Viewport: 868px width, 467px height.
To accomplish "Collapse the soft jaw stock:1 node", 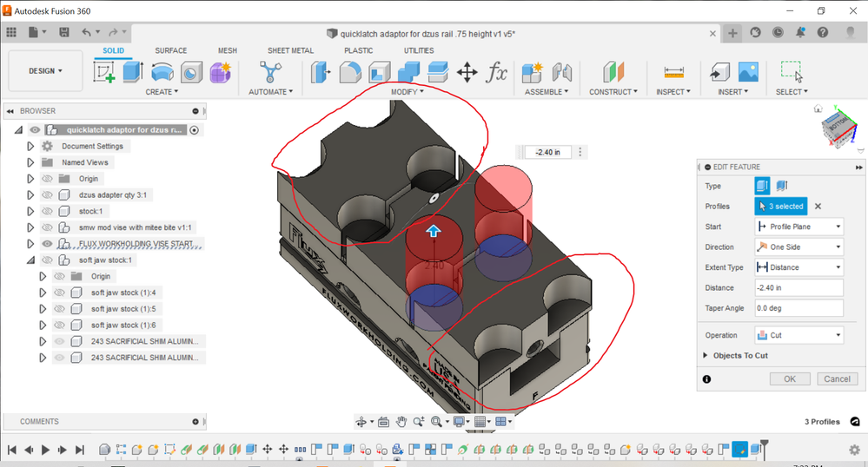I will (x=30, y=260).
